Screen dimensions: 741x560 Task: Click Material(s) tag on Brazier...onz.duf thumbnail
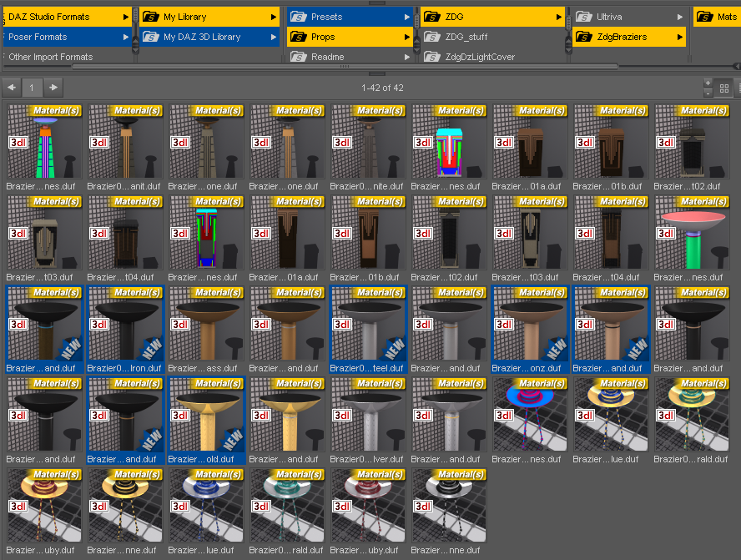[x=542, y=293]
